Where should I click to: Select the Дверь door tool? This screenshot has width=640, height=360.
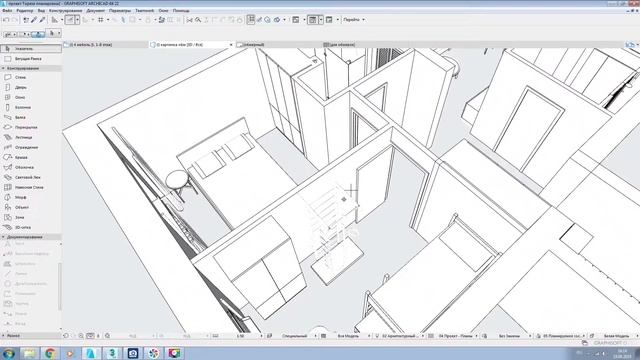(31, 87)
